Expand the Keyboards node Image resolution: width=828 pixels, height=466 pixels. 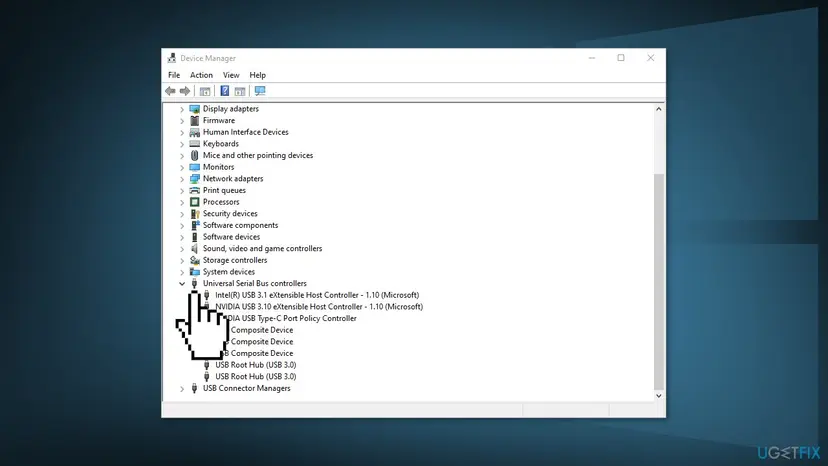(x=182, y=144)
